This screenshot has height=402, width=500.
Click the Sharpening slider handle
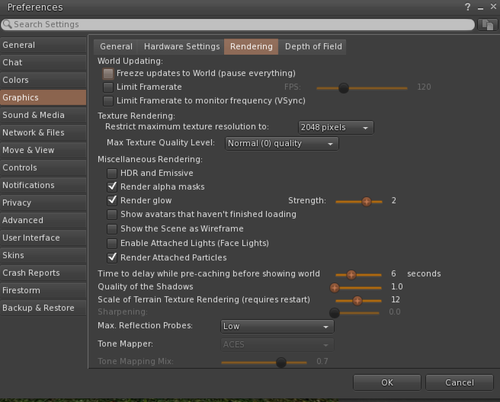[334, 313]
